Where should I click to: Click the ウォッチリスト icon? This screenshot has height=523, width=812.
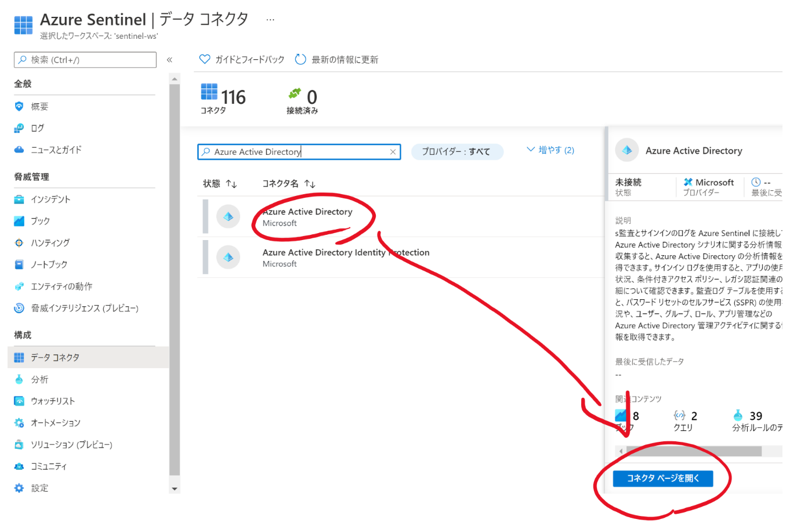19,401
